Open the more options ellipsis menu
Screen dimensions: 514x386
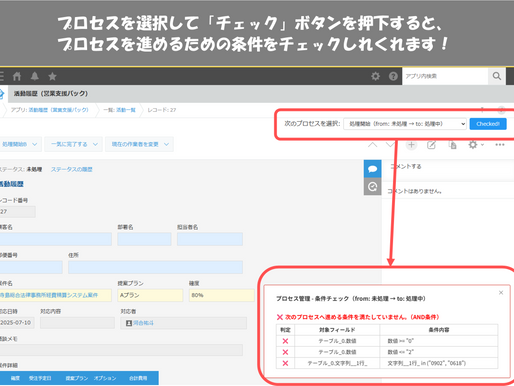point(500,145)
